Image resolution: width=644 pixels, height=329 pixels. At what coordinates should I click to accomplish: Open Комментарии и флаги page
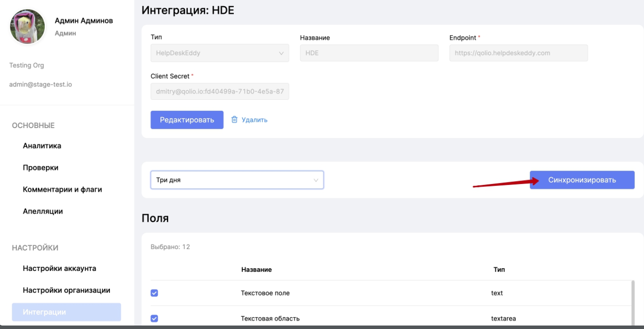tap(62, 189)
